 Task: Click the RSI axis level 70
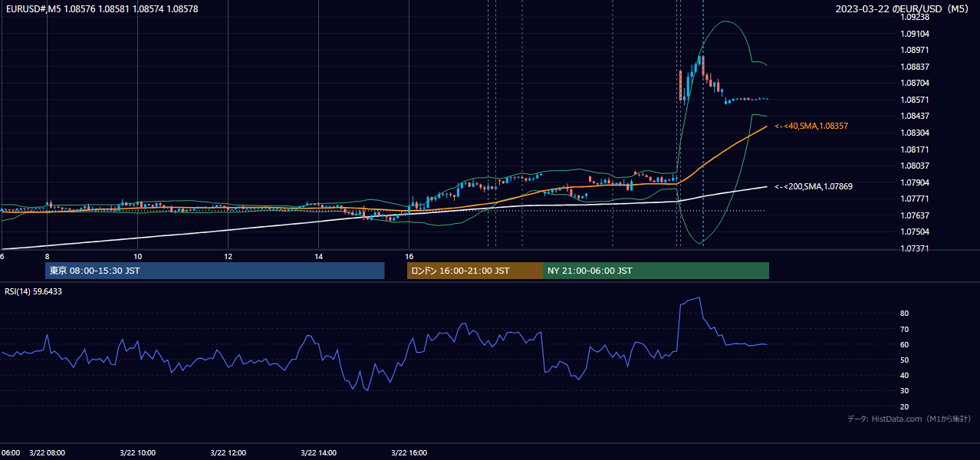(905, 329)
